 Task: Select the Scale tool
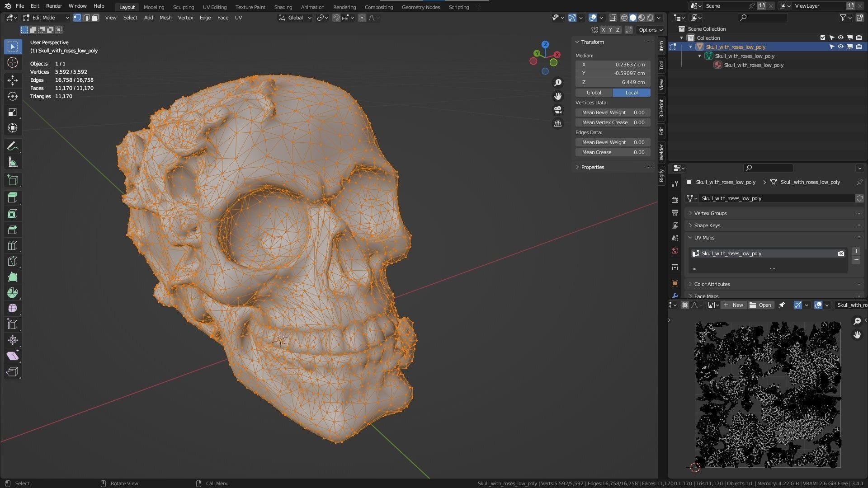coord(13,112)
